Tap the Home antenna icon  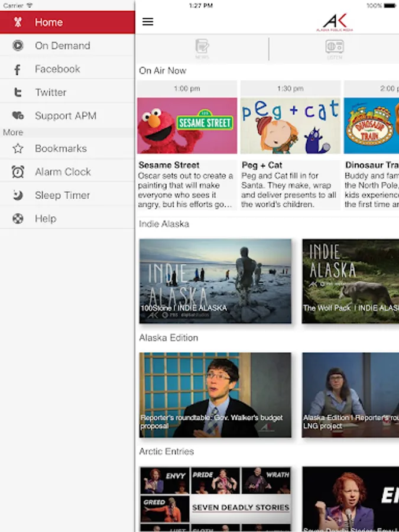coord(18,22)
